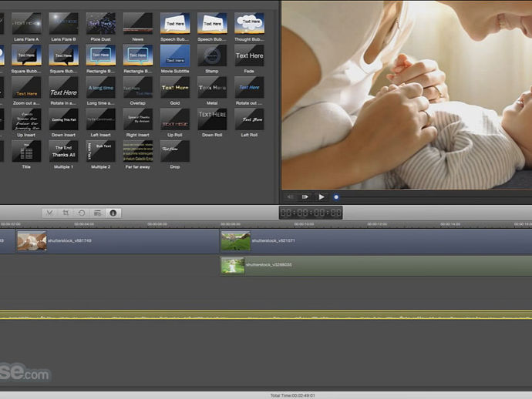Click the info icon in timeline toolbar
Viewport: 532px width, 399px height.
point(113,213)
